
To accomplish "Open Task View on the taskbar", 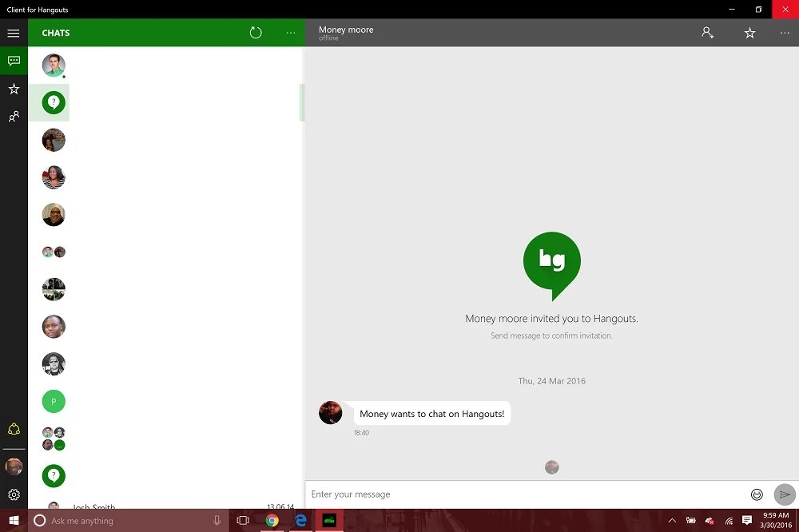I will pos(243,520).
